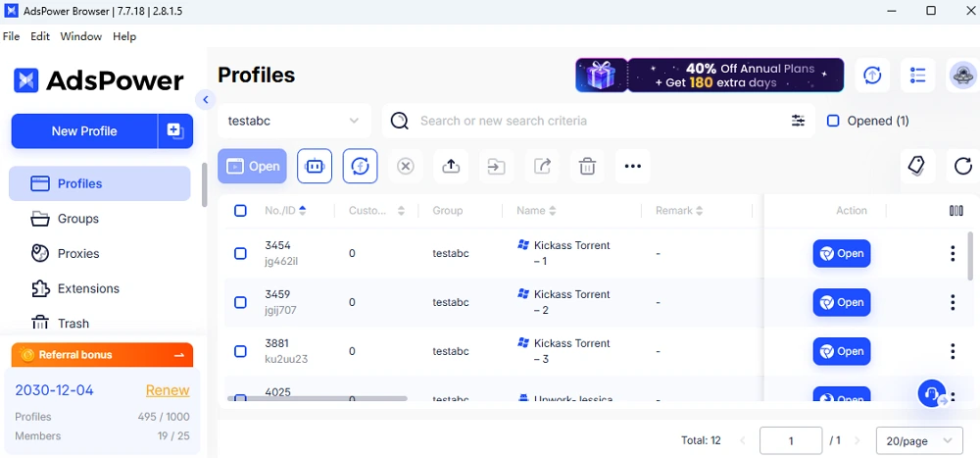Viewport: 980px width, 458px height.
Task: Click the New Profile button
Action: [84, 130]
